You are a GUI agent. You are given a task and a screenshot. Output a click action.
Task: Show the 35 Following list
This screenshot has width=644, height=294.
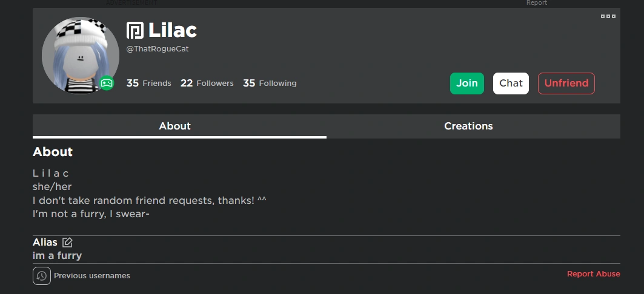click(270, 83)
